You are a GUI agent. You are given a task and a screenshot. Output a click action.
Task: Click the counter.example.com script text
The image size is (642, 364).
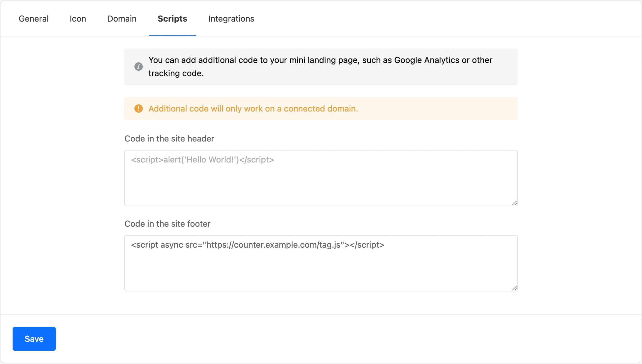258,245
